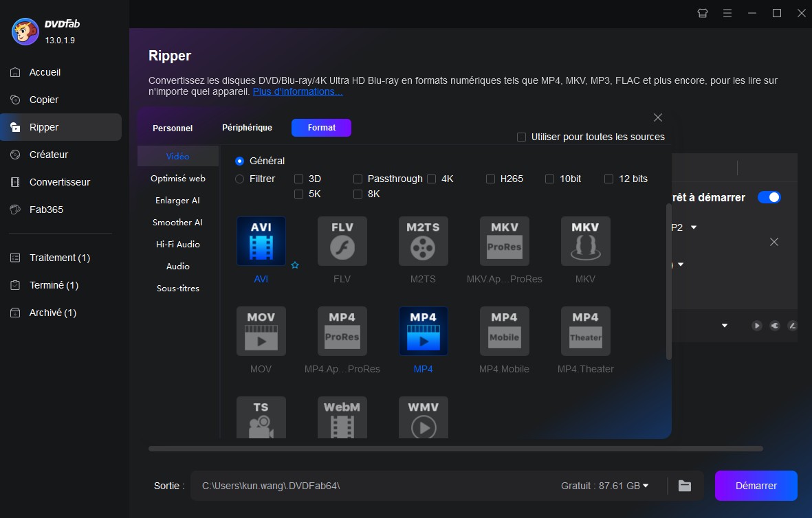The width and height of the screenshot is (812, 518).
Task: Open the Smoother AI category
Action: click(x=177, y=222)
